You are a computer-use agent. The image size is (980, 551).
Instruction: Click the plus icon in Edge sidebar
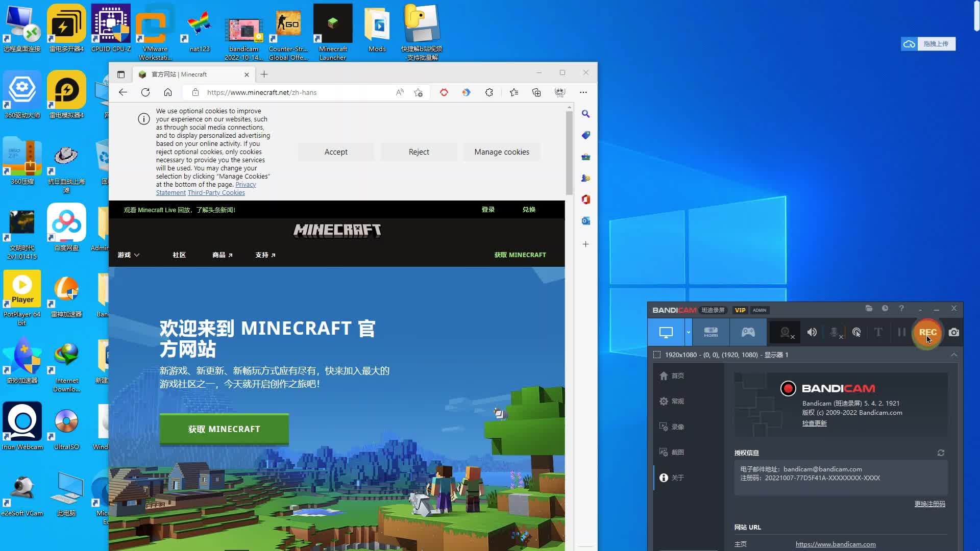click(586, 244)
